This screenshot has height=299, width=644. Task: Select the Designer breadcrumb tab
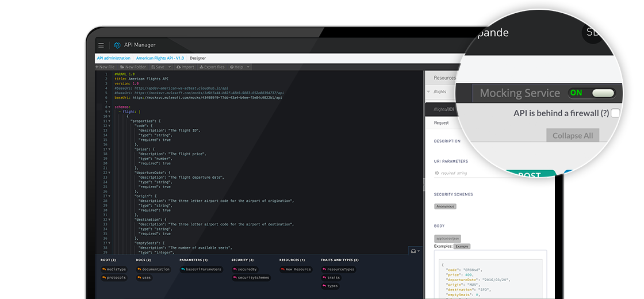[198, 58]
